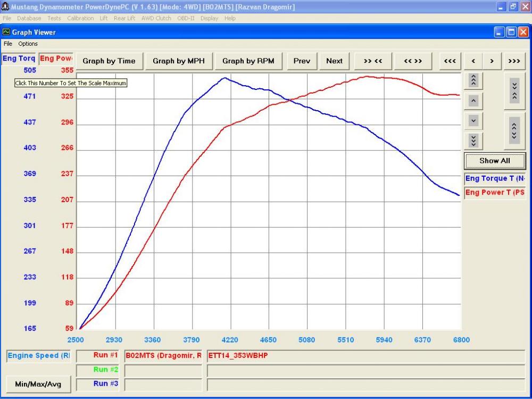Select the Eng Pow axis tab

(x=56, y=59)
